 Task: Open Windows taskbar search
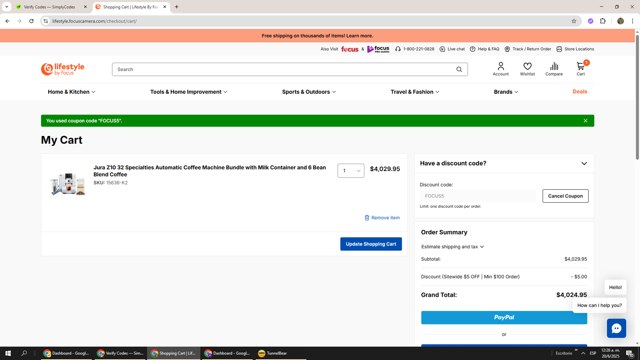(x=24, y=353)
